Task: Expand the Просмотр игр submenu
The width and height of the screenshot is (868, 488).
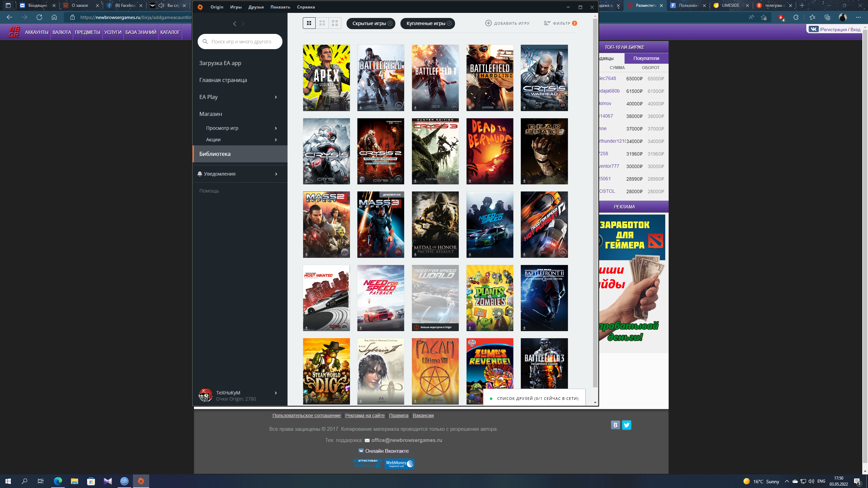Action: [276, 128]
